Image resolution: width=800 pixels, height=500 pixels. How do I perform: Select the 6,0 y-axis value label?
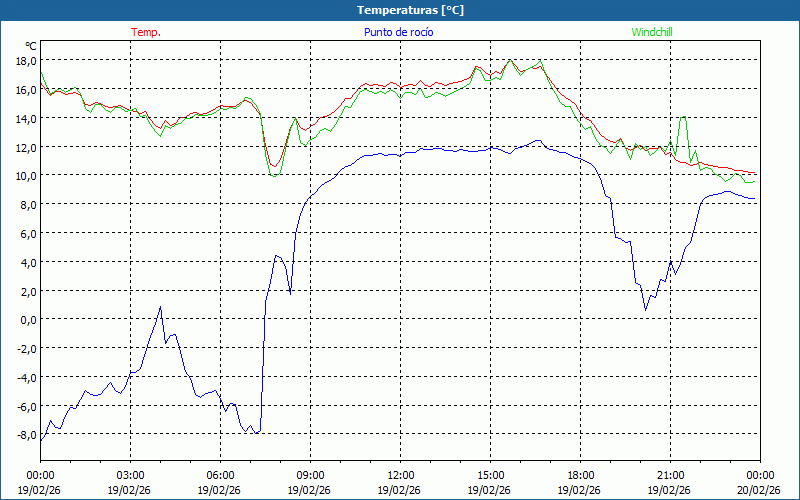[x=27, y=233]
